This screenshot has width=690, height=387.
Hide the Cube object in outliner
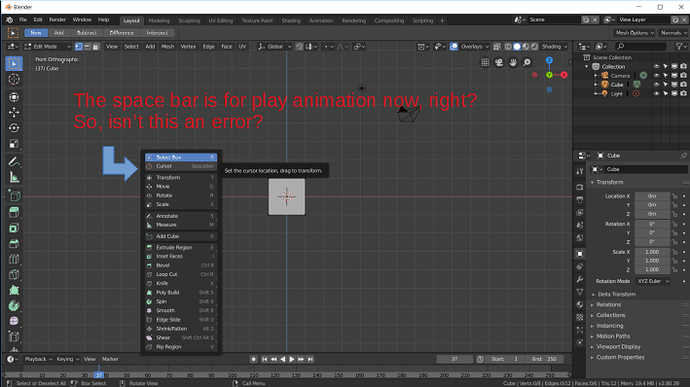tap(656, 85)
